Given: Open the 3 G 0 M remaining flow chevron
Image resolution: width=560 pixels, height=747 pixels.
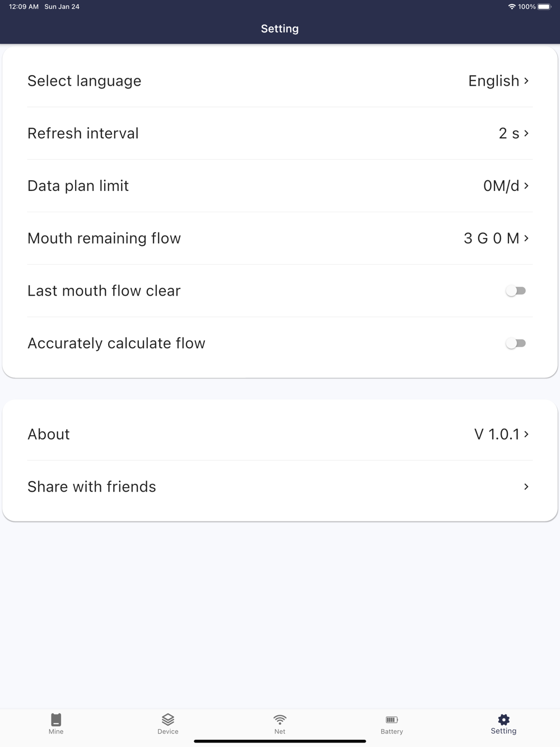Looking at the screenshot, I should click(526, 239).
